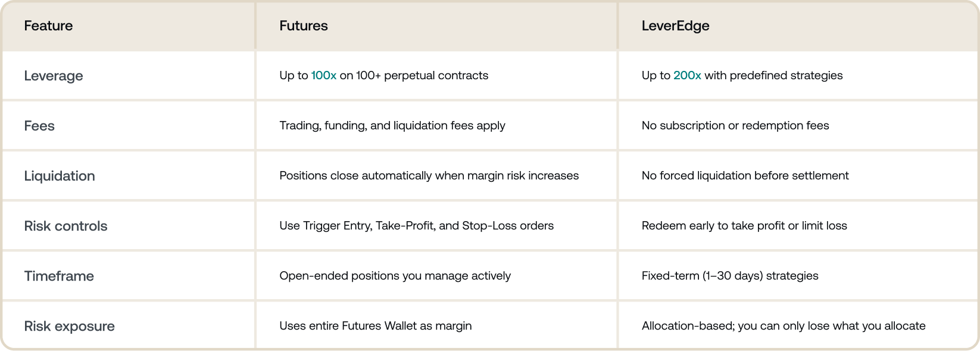Viewport: 980px width, 351px height.
Task: Click the LeverEdge column header
Action: click(675, 26)
